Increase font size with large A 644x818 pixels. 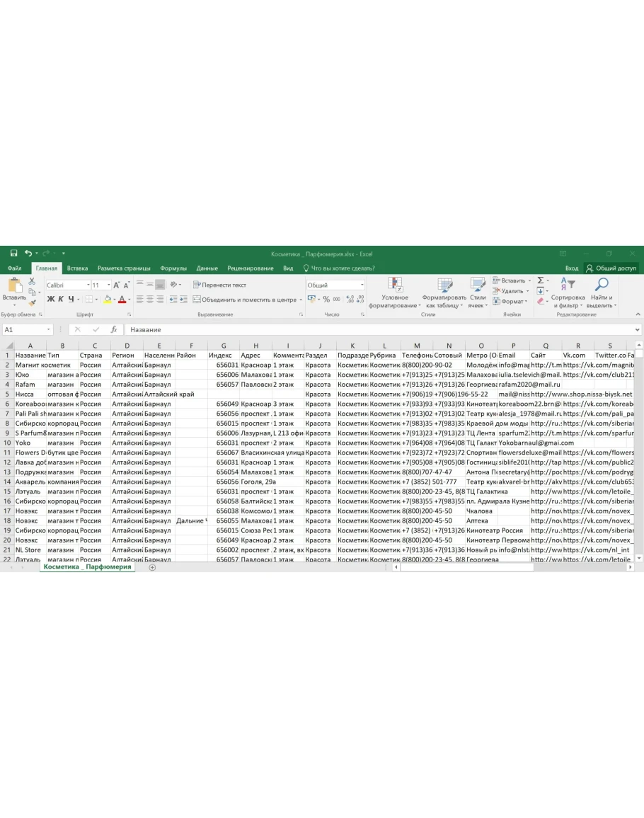click(x=116, y=285)
